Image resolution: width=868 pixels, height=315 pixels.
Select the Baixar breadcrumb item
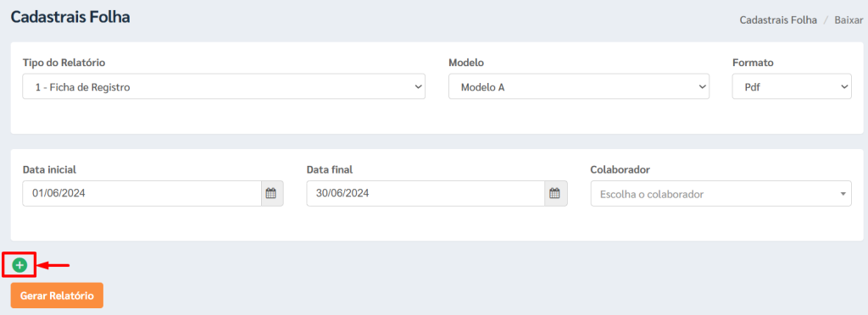click(x=849, y=19)
